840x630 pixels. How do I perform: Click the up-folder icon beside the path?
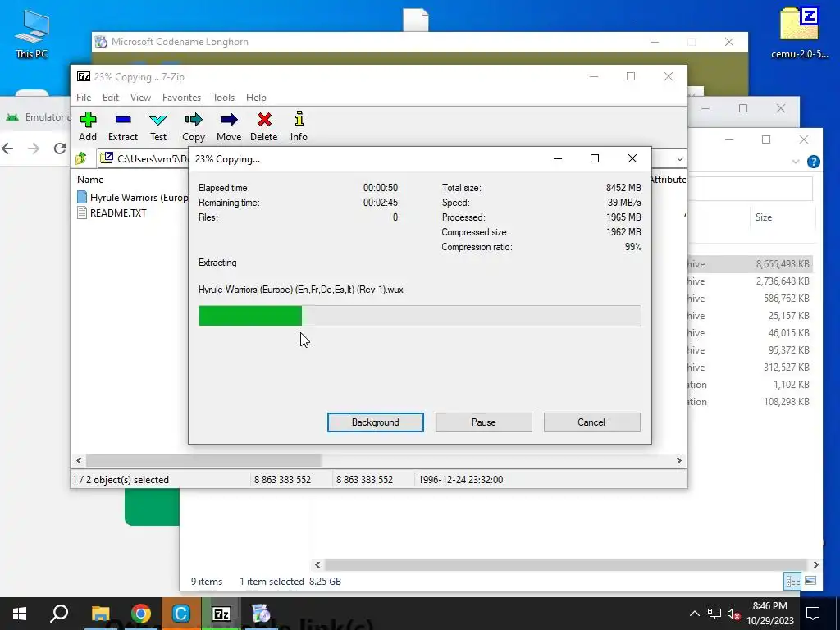point(81,158)
